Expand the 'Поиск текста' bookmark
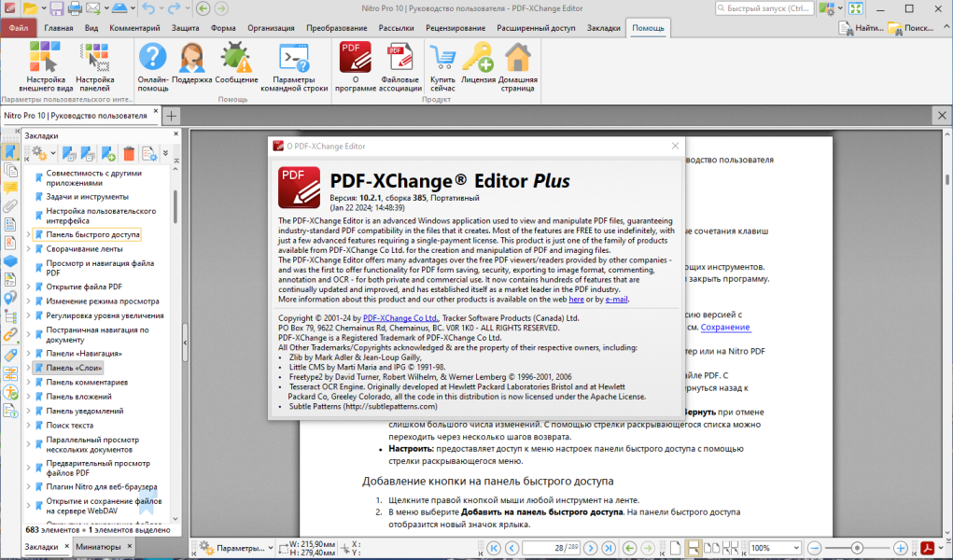The width and height of the screenshot is (953, 560). (x=28, y=425)
